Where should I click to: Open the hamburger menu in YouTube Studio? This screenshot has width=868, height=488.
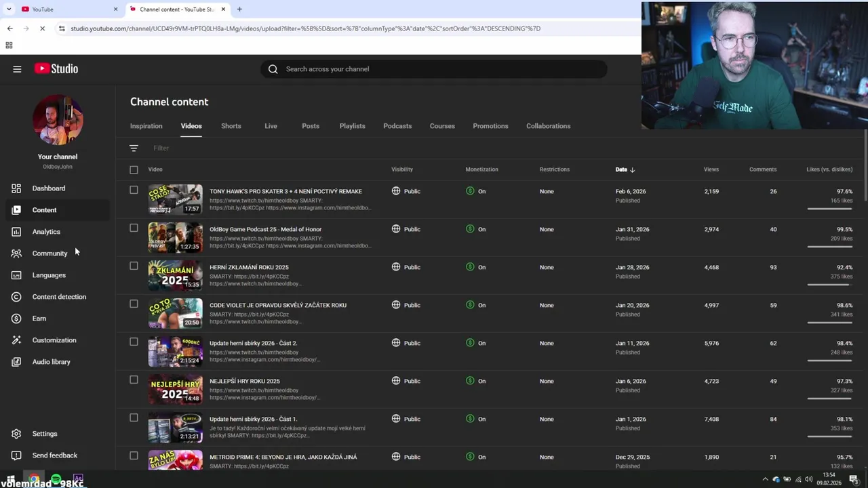[x=17, y=68]
